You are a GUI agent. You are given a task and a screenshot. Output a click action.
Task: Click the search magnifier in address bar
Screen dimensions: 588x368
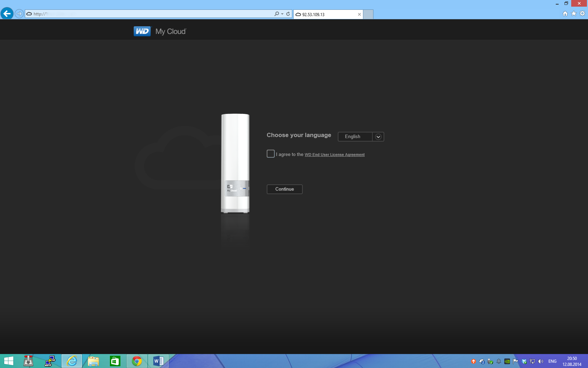click(x=277, y=14)
